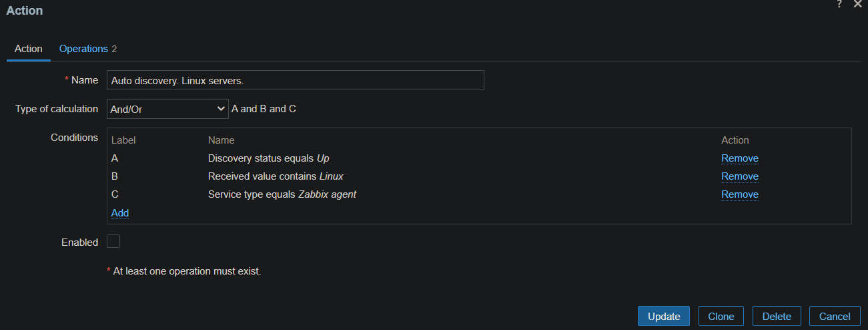The height and width of the screenshot is (330, 868).
Task: Expand the Type of calculation dropdown
Action: [x=168, y=109]
